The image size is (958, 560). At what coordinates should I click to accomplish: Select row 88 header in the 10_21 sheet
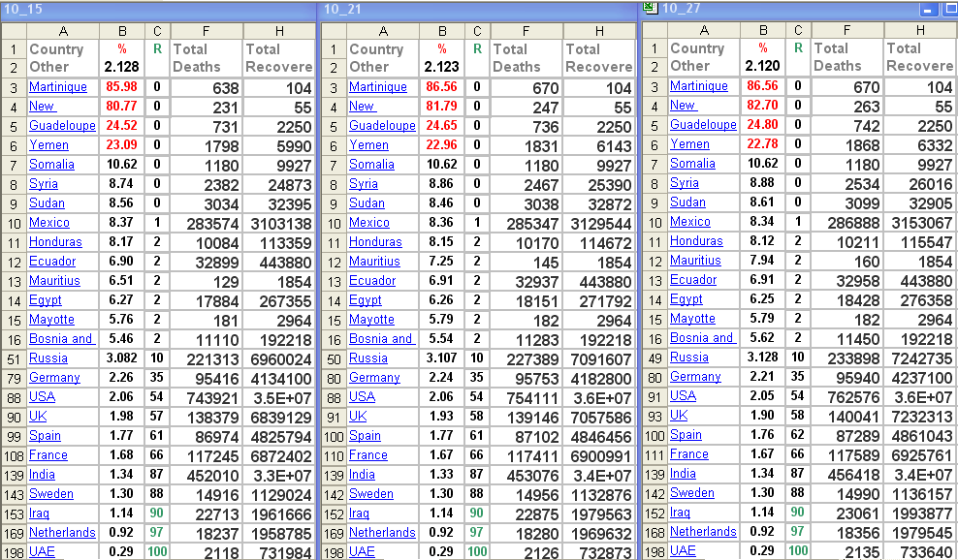(x=334, y=397)
